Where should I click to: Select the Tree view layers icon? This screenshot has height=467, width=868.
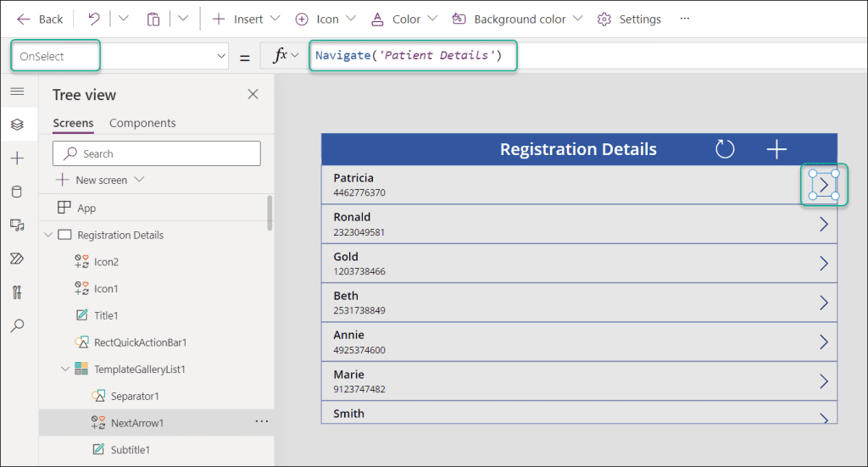click(18, 125)
